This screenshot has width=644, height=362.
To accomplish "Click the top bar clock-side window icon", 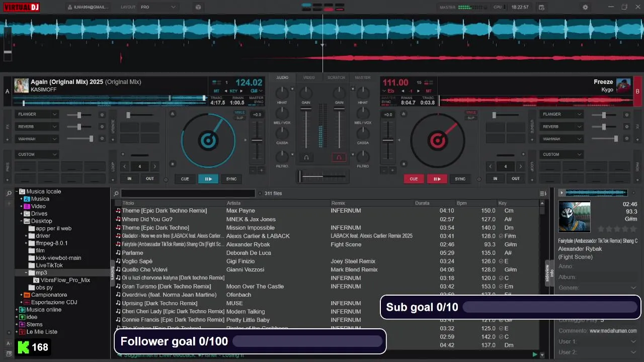I will [x=541, y=7].
